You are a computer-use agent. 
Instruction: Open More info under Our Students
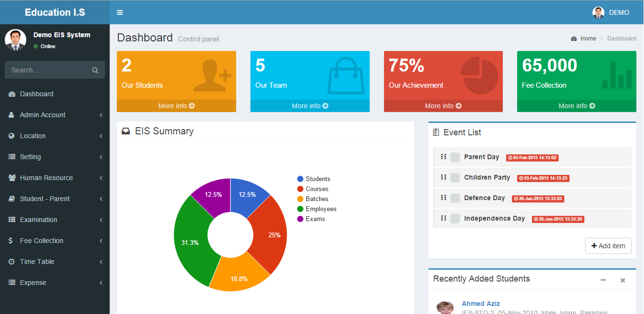pos(176,106)
